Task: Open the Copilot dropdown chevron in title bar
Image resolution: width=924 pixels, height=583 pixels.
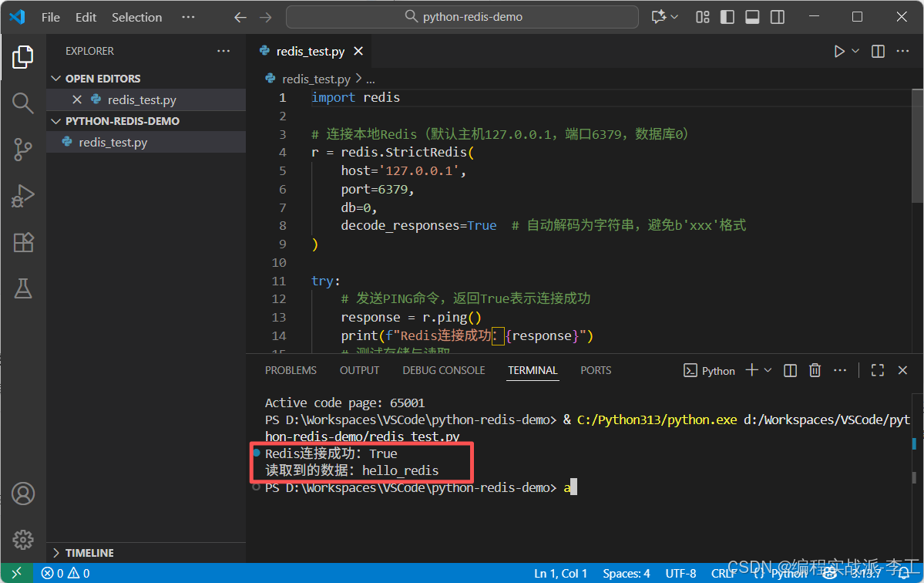Action: tap(675, 17)
